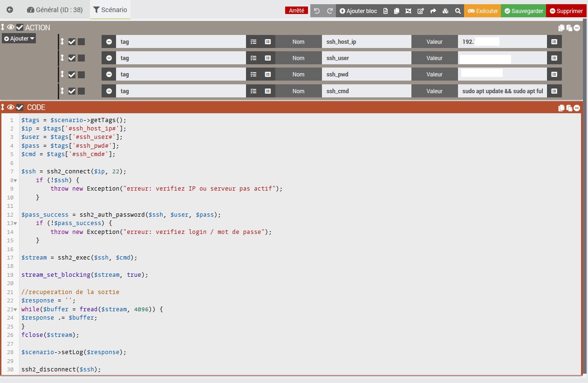Switch to the Général (ID : 38) tab
This screenshot has width=588, height=383.
click(x=55, y=10)
